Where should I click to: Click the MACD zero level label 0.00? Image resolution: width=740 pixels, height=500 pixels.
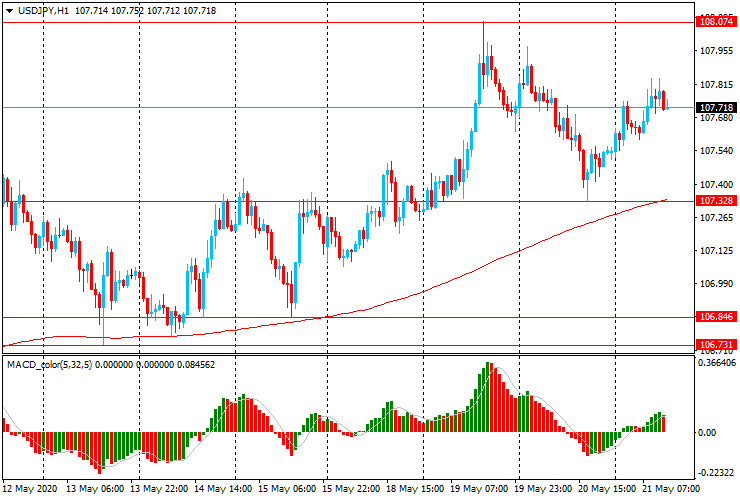(706, 433)
